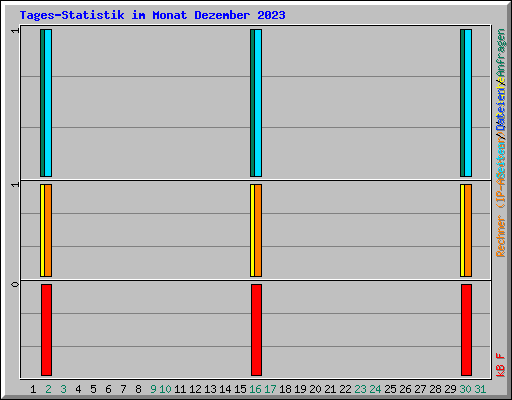Click the green x-axis day label "23"
512x400 pixels.
pos(360,389)
